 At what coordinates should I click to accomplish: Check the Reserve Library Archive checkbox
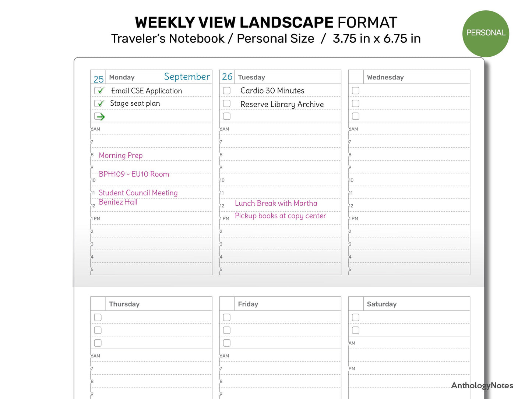point(227,103)
